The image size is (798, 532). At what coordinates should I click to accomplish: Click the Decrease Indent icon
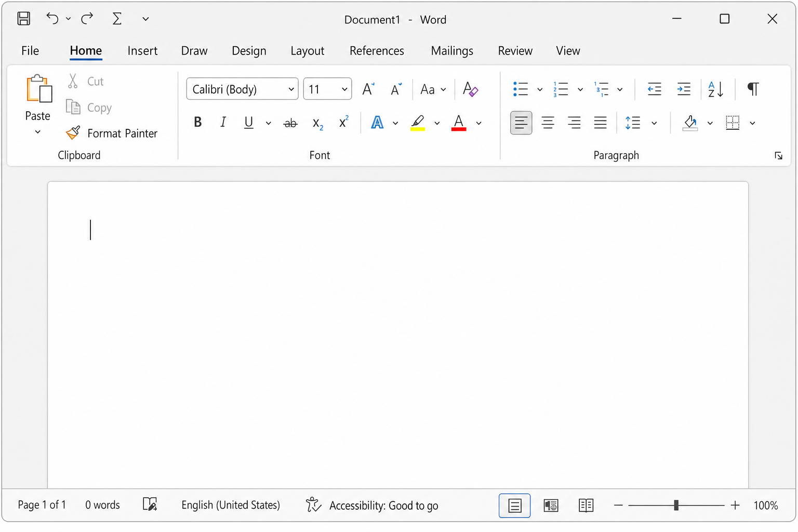pos(655,89)
